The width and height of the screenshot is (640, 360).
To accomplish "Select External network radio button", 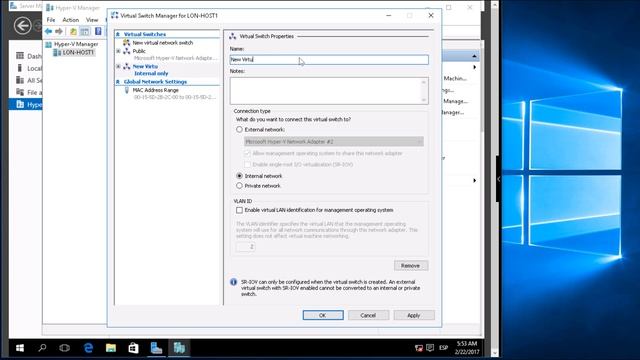I will [240, 129].
